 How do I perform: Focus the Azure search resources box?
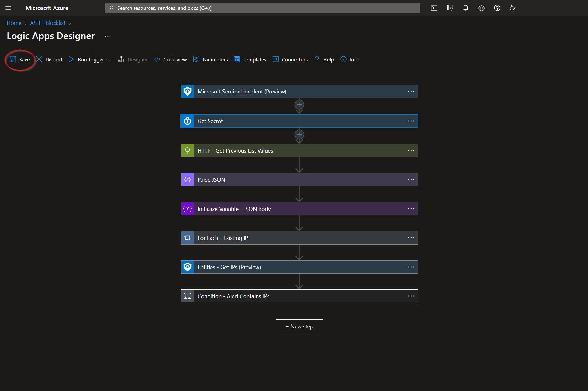click(262, 8)
